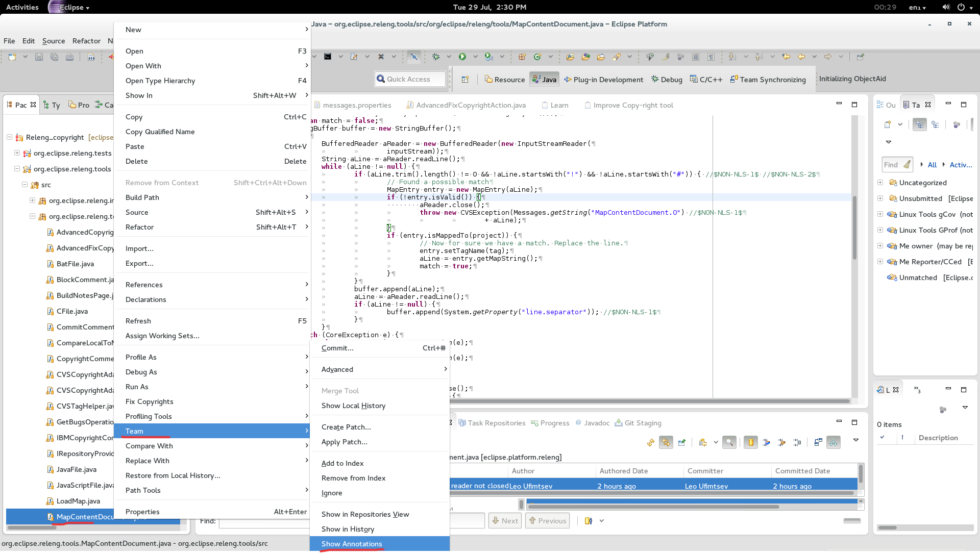Open the Activities overview
Screen dimensions: 980x555
[22, 7]
